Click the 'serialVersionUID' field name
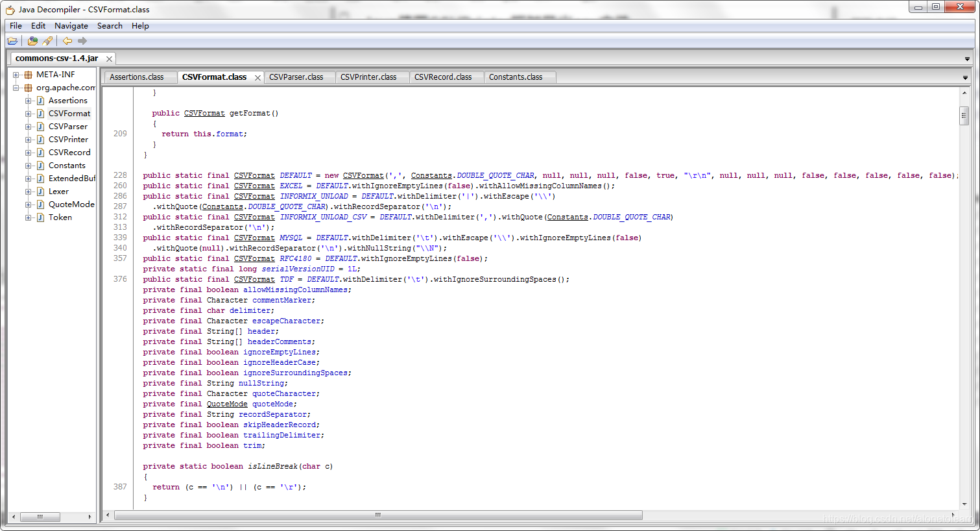Screen dimensions: 980x531 [298, 269]
